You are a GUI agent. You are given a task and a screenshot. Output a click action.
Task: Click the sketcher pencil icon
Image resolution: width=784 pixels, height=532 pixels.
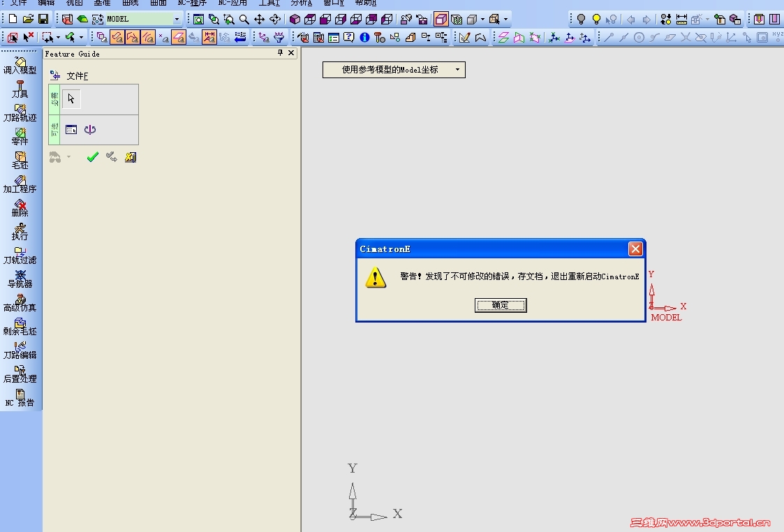pyautogui.click(x=464, y=38)
